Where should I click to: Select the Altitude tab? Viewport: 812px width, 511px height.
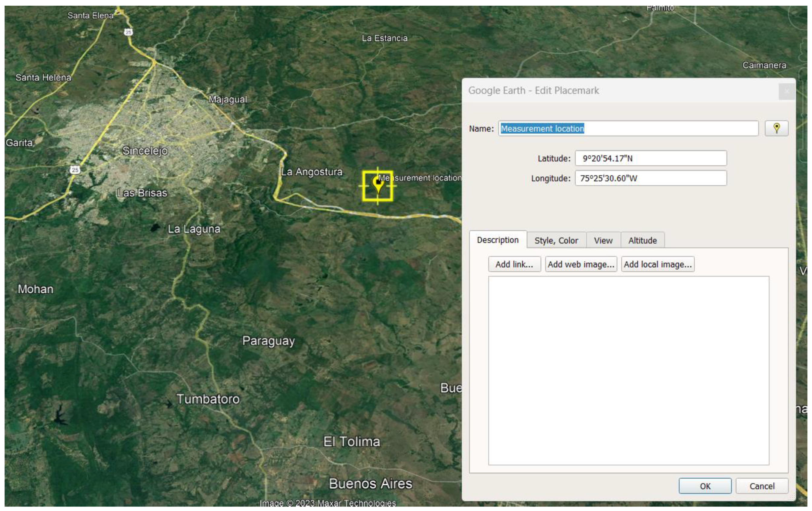coord(642,240)
